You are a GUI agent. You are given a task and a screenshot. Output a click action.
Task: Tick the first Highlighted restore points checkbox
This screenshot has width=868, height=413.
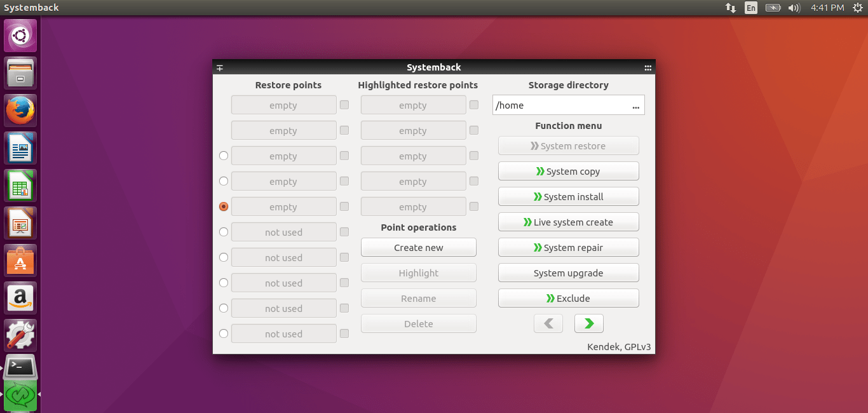[x=473, y=105]
